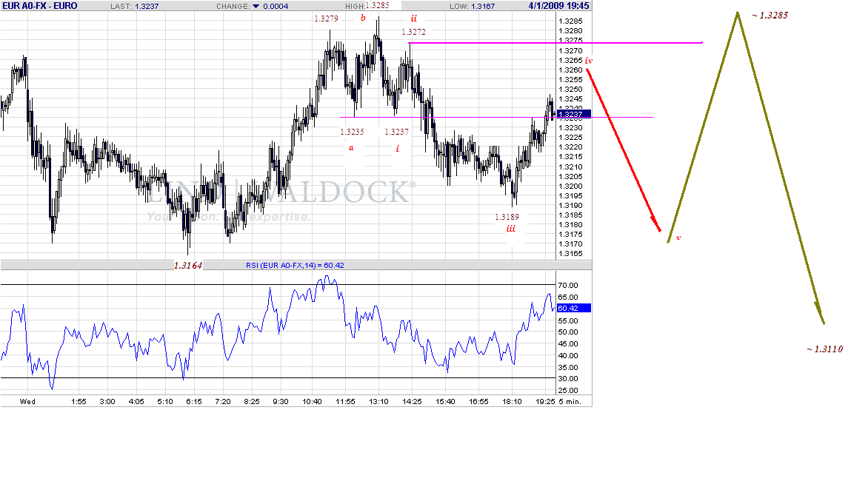The width and height of the screenshot is (851, 504).
Task: Click the 1.3210 price axis label
Action: (x=570, y=167)
